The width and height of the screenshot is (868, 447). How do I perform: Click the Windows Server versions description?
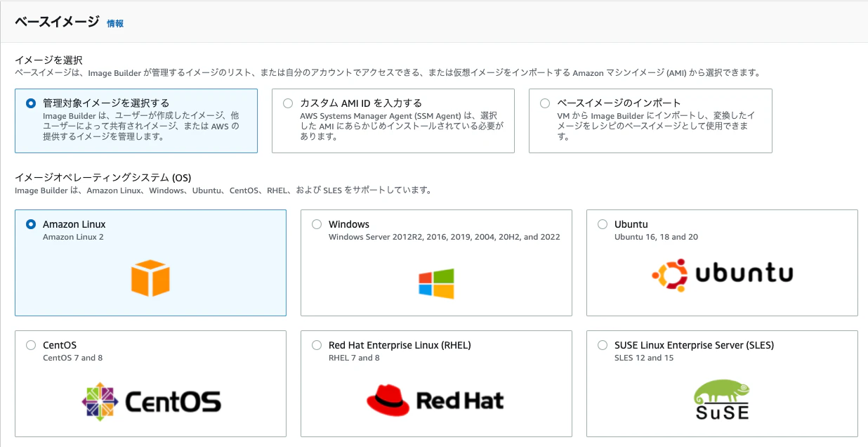tap(445, 237)
